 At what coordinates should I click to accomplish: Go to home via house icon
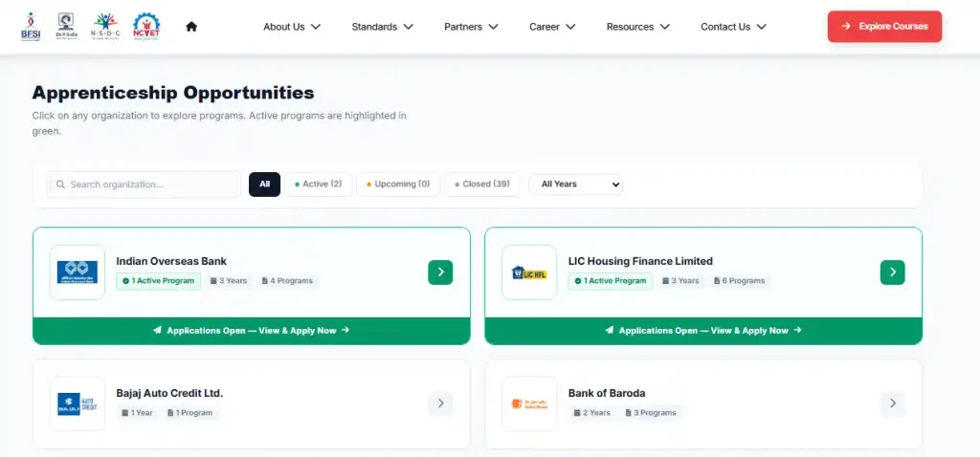[191, 26]
